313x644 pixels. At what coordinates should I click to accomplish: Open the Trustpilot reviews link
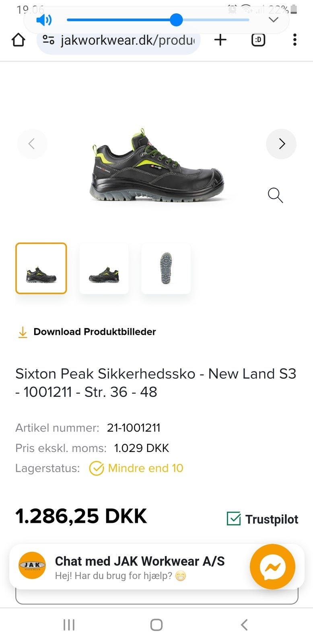(x=263, y=519)
